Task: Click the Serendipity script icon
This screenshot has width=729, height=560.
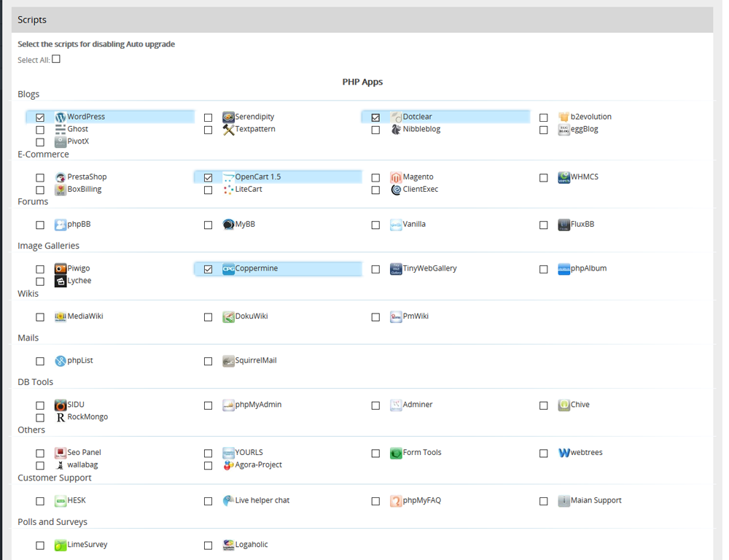Action: 228,117
